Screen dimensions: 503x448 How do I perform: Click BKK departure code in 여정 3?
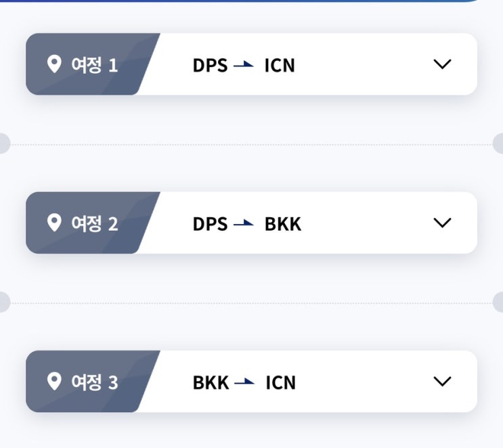tap(211, 382)
